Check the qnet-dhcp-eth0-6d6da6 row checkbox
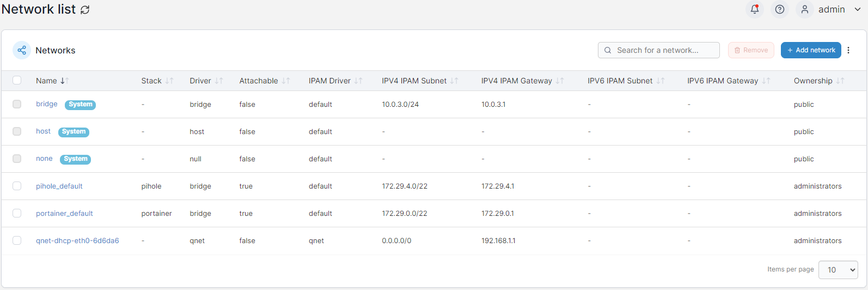This screenshot has height=290, width=868. pos(17,240)
